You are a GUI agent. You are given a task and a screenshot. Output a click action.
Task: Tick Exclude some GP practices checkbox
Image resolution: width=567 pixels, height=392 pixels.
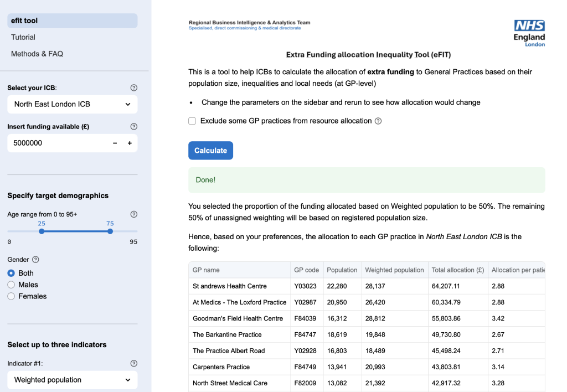click(192, 121)
